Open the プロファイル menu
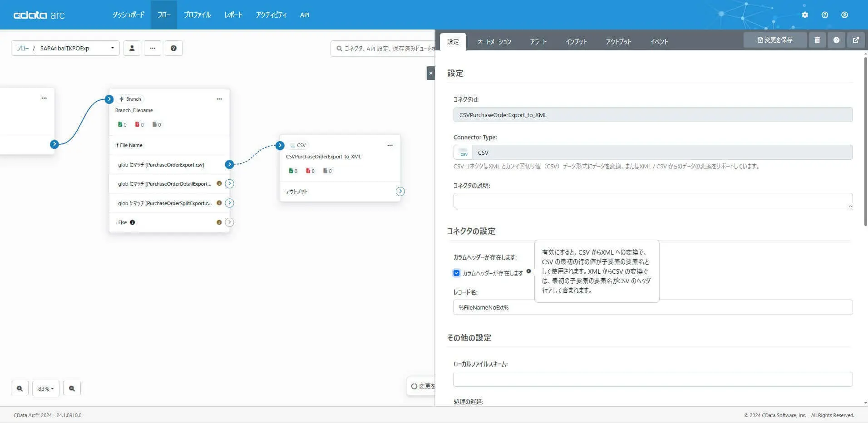The width and height of the screenshot is (868, 423). (197, 15)
